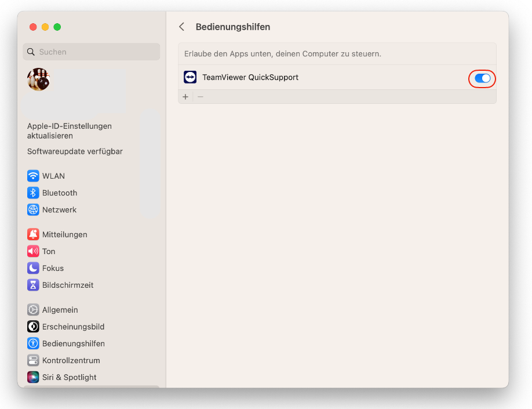Open the Siri & Spotlight icon
532x409 pixels.
click(33, 377)
